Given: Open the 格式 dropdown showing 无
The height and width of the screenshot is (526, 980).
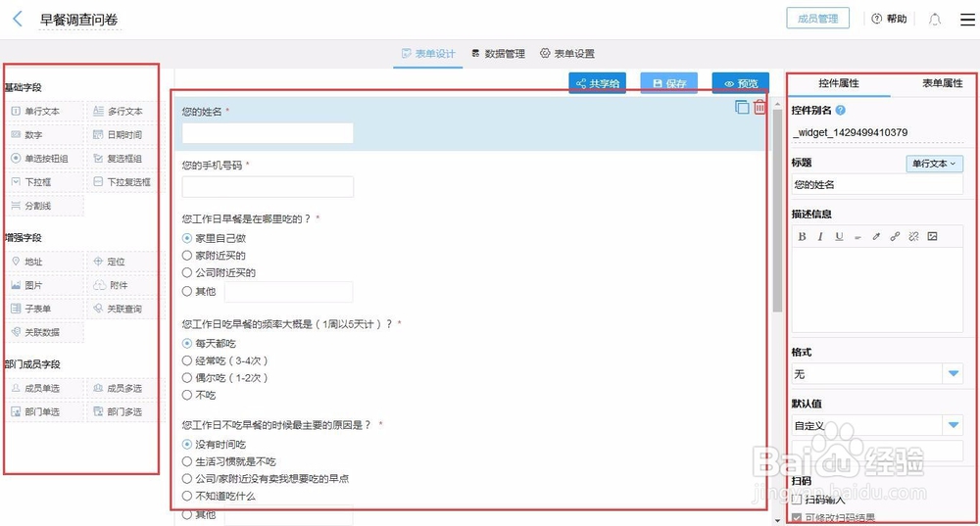Looking at the screenshot, I should coord(877,374).
